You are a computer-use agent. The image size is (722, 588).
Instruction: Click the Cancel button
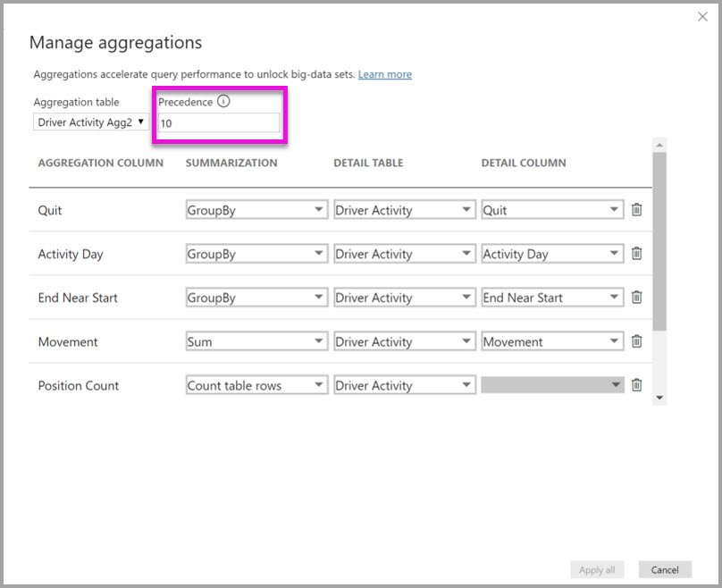point(665,569)
